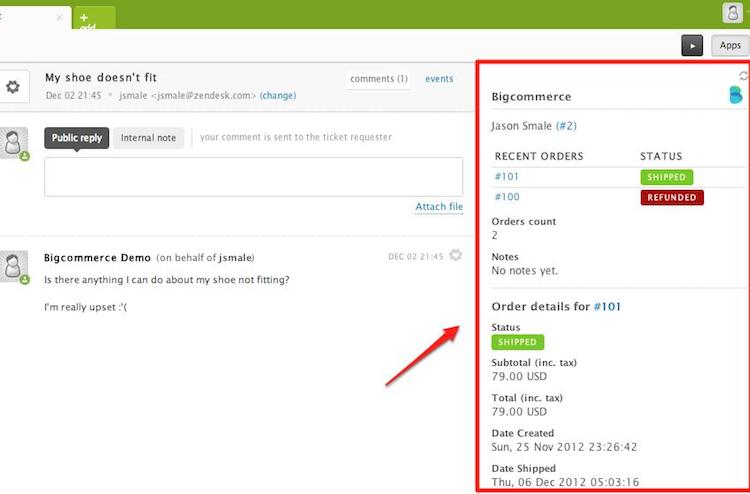Click the RECENT ORDERS column header

pyautogui.click(x=539, y=156)
